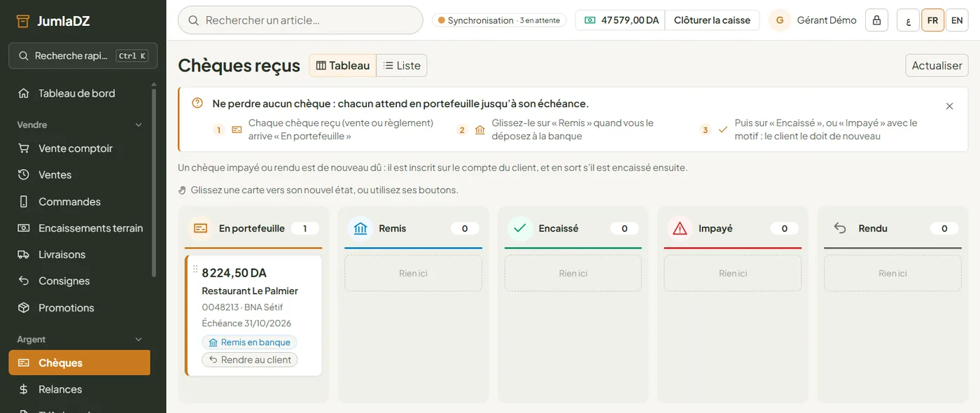Screen dimensions: 980x413
Task: Switch language to Arabic
Action: point(908,20)
